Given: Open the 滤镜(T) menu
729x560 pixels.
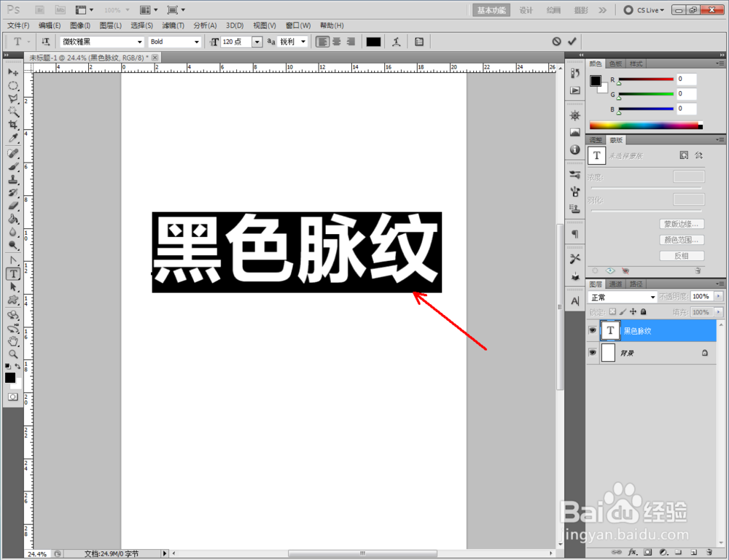Looking at the screenshot, I should [x=173, y=26].
